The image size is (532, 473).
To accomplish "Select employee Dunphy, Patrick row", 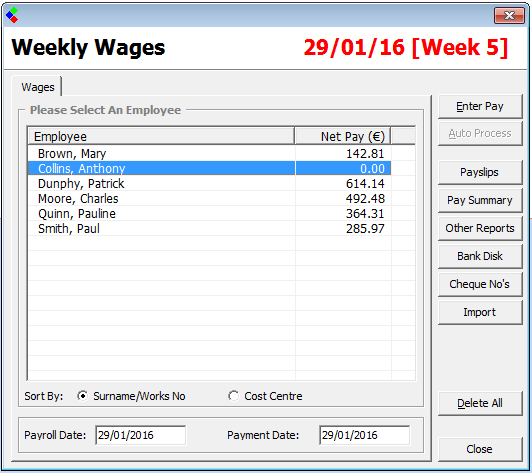I will pyautogui.click(x=209, y=184).
